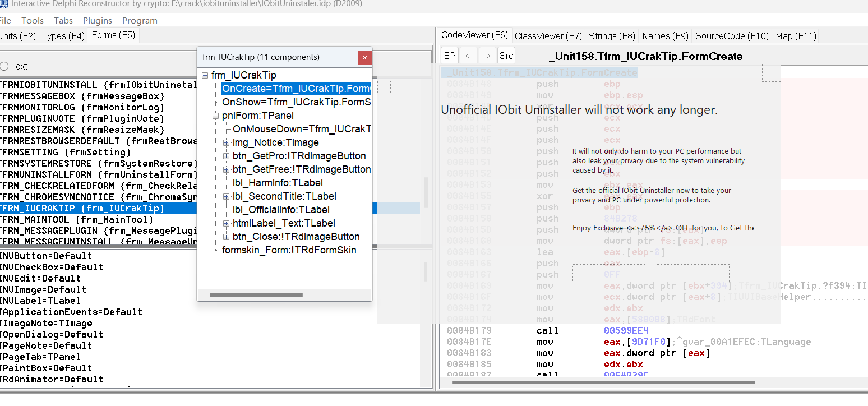Select OnShow=Tfrm_IUCrakTip.FormShow tree item

pyautogui.click(x=296, y=102)
